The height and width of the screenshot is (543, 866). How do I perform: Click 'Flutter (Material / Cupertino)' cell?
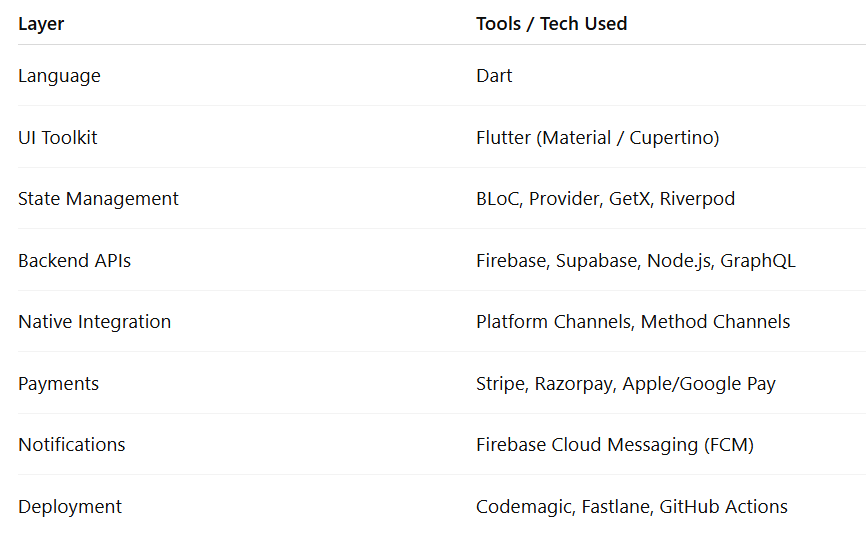597,137
